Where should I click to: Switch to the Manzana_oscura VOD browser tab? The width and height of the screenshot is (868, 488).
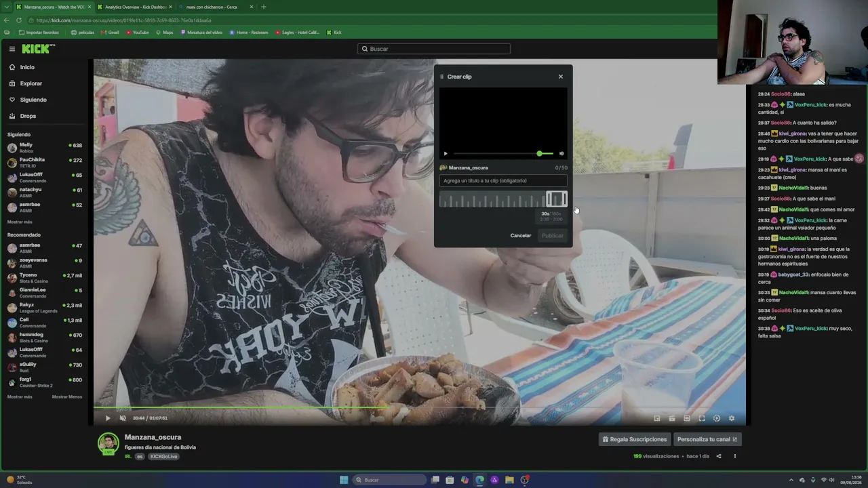(x=53, y=7)
